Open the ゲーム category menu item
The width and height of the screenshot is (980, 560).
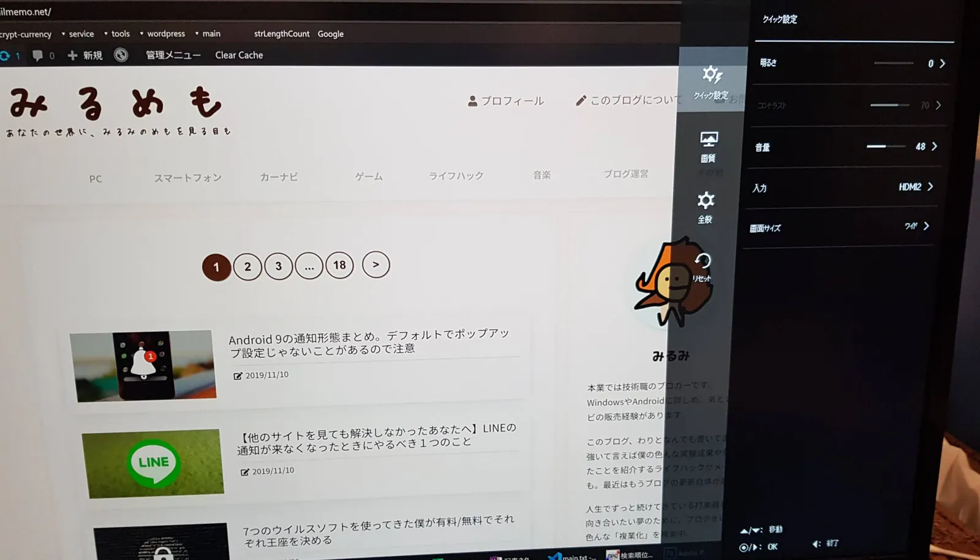coord(369,176)
